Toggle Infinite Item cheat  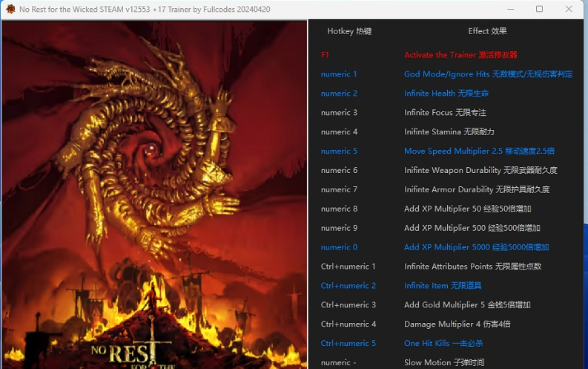[x=443, y=286]
